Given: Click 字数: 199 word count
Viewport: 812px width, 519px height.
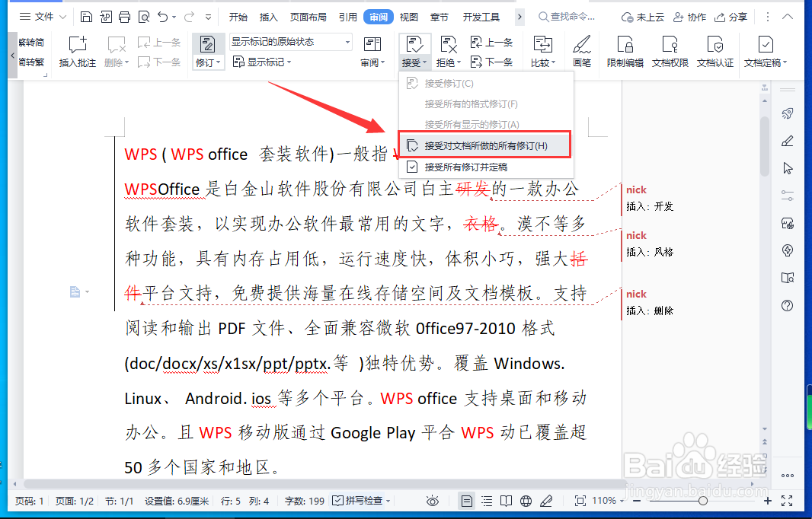Looking at the screenshot, I should click(x=305, y=501).
